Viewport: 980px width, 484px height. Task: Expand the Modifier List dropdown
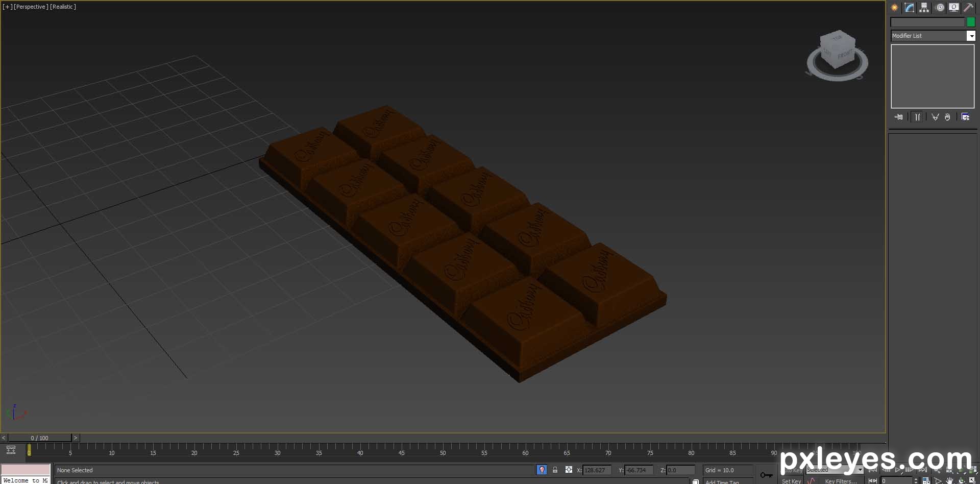click(971, 36)
